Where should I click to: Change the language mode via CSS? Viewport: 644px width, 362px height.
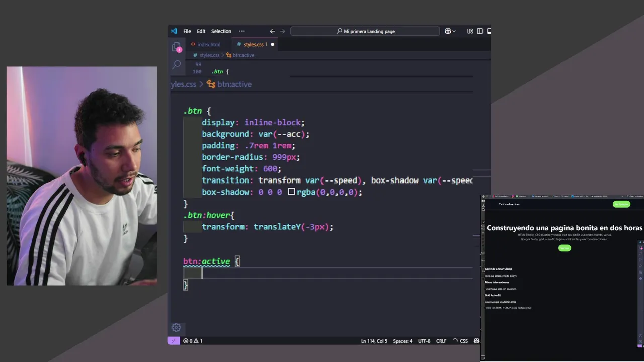point(464,341)
